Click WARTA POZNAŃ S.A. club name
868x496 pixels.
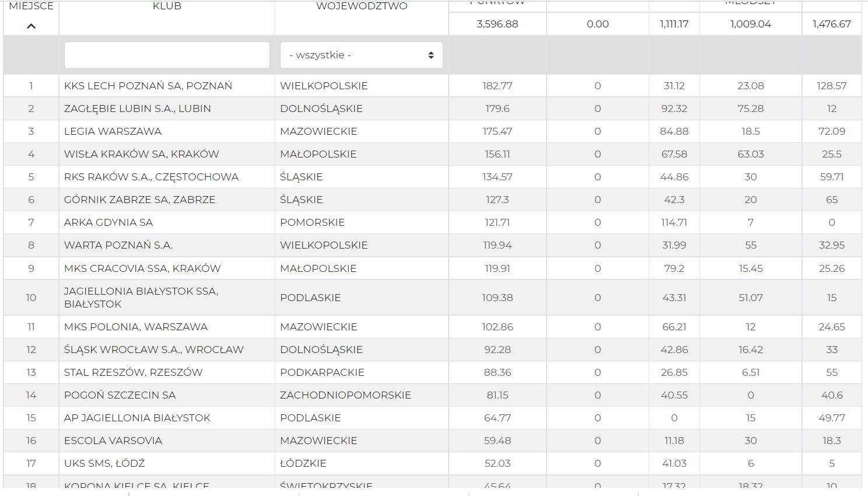click(118, 245)
